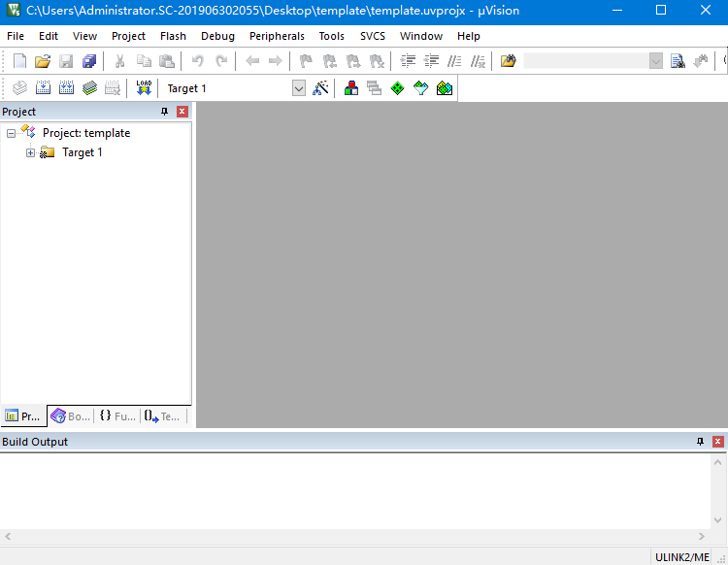
Task: Click the Batch Build icon
Action: (89, 87)
